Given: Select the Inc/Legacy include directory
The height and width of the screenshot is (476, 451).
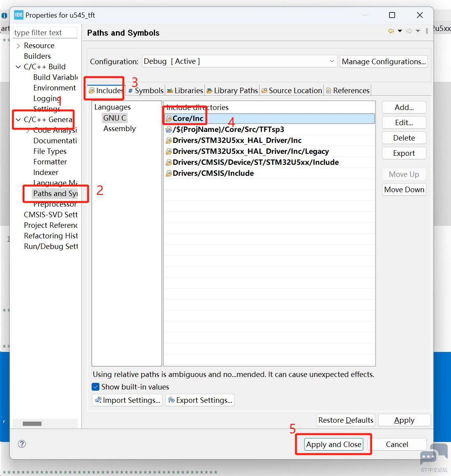Looking at the screenshot, I should [269, 151].
